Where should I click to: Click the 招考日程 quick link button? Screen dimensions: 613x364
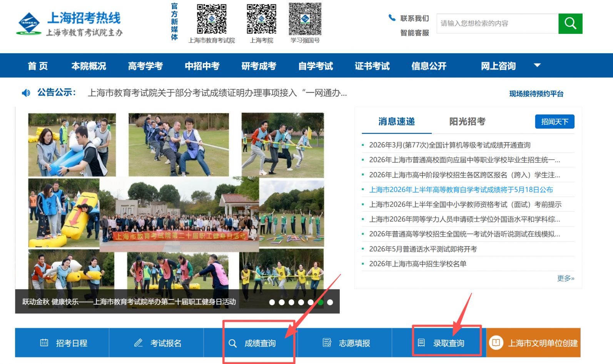[62, 343]
